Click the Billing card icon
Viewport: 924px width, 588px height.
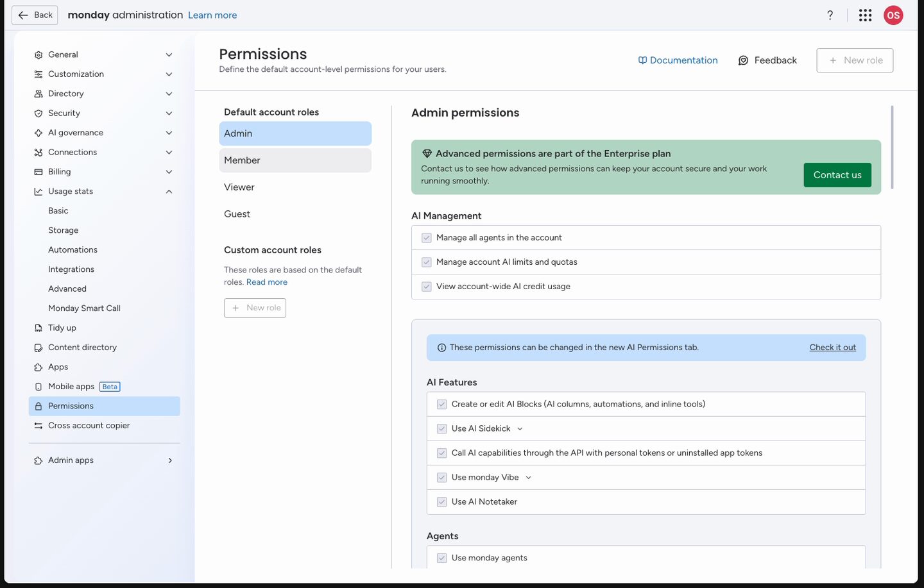pyautogui.click(x=38, y=172)
